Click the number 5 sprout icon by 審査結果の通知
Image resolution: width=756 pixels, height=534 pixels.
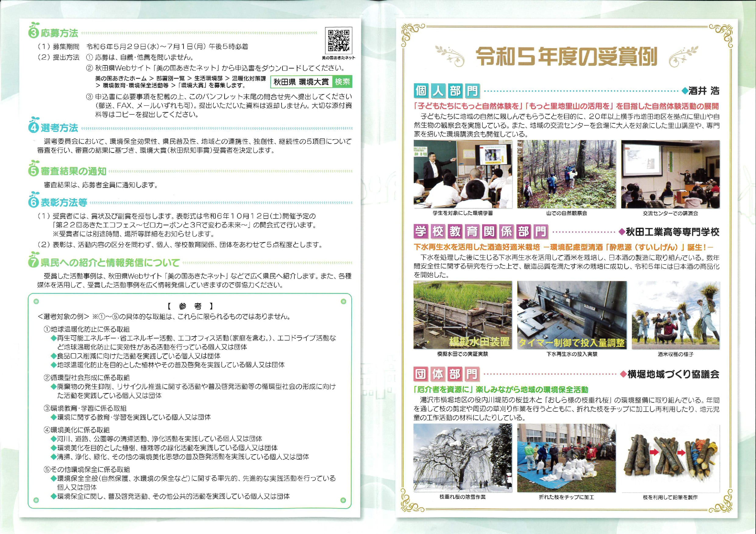click(34, 170)
